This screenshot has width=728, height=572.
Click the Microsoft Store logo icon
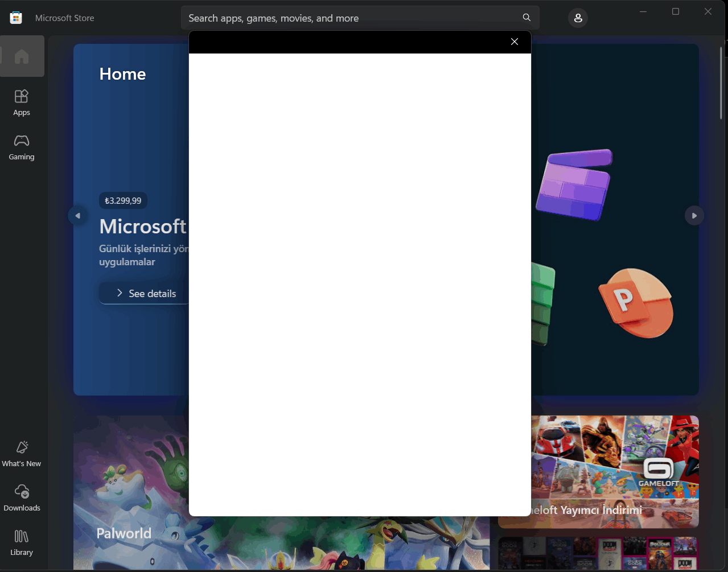pyautogui.click(x=15, y=17)
